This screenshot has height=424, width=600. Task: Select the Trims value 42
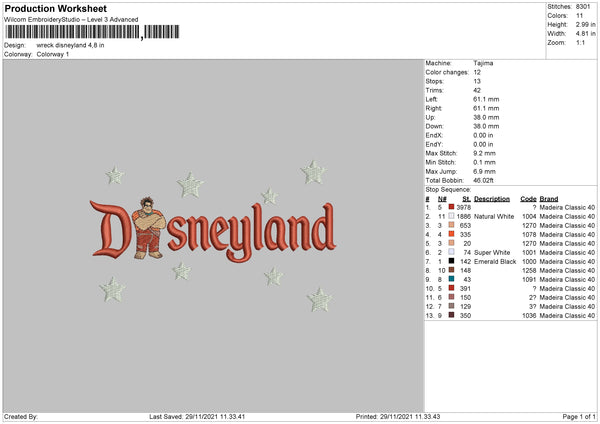pos(477,90)
